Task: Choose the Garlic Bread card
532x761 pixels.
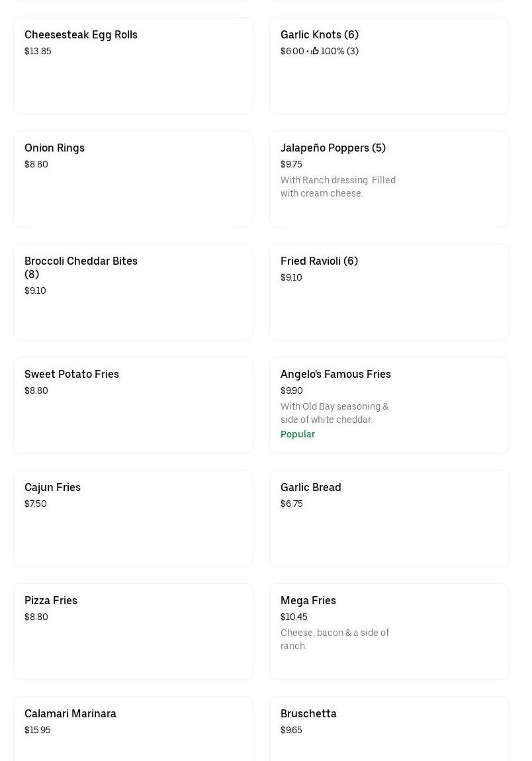Action: tap(389, 519)
